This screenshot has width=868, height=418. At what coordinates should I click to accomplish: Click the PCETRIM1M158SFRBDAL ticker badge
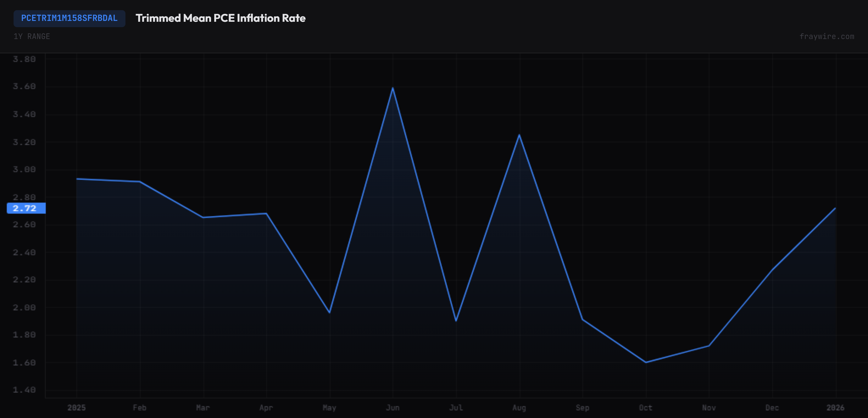pos(70,18)
